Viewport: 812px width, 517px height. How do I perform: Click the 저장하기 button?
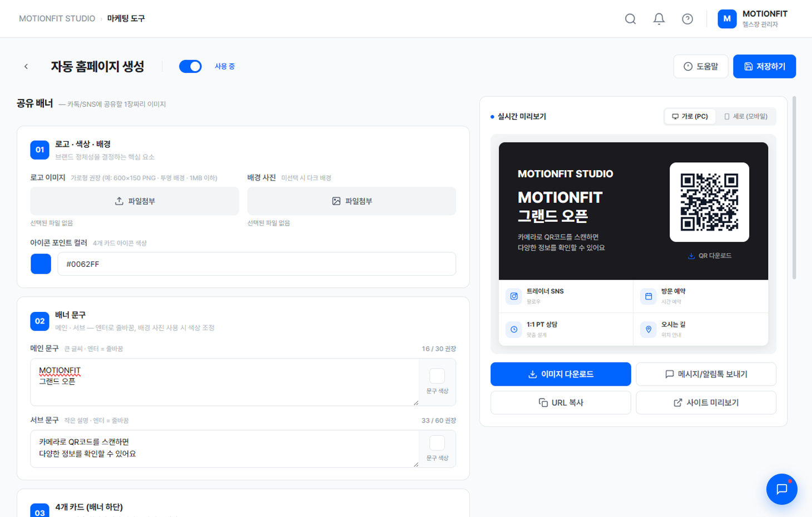click(x=764, y=67)
